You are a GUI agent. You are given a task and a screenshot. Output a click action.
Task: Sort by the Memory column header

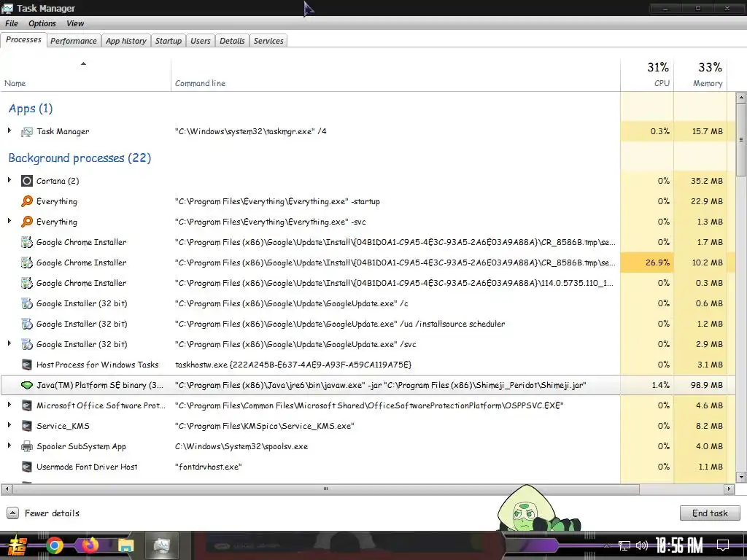(x=700, y=75)
